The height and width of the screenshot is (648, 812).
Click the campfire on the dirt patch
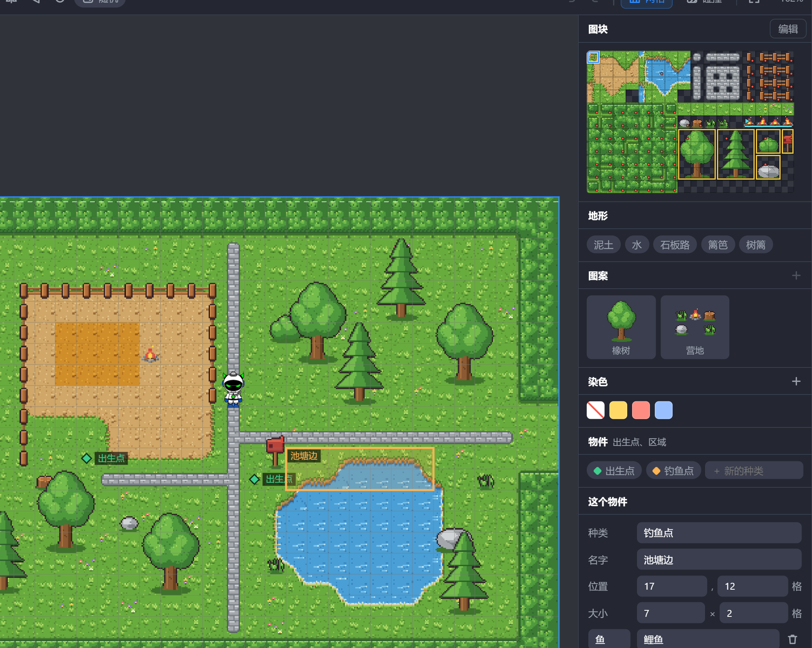[x=150, y=355]
